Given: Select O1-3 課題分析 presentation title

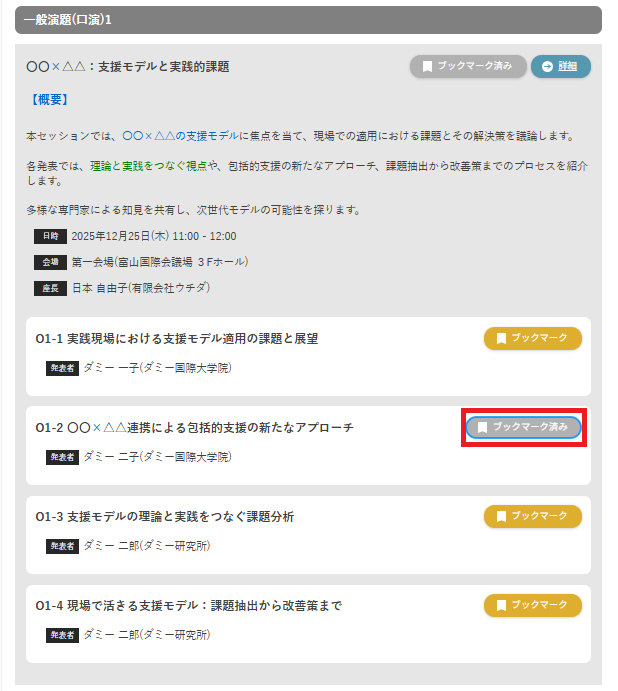Looking at the screenshot, I should 165,517.
